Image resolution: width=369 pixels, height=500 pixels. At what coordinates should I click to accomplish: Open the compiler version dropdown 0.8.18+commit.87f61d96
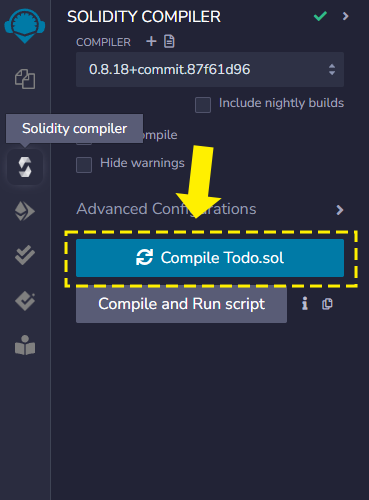tap(210, 69)
